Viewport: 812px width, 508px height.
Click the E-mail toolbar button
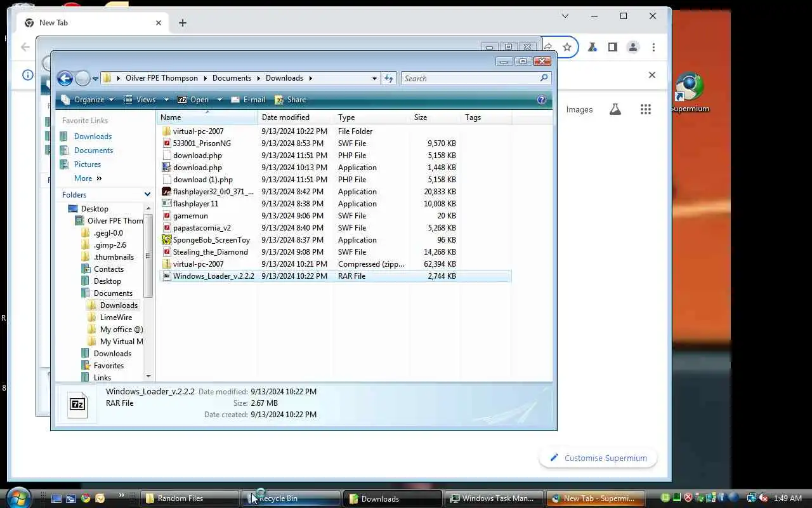(x=248, y=100)
